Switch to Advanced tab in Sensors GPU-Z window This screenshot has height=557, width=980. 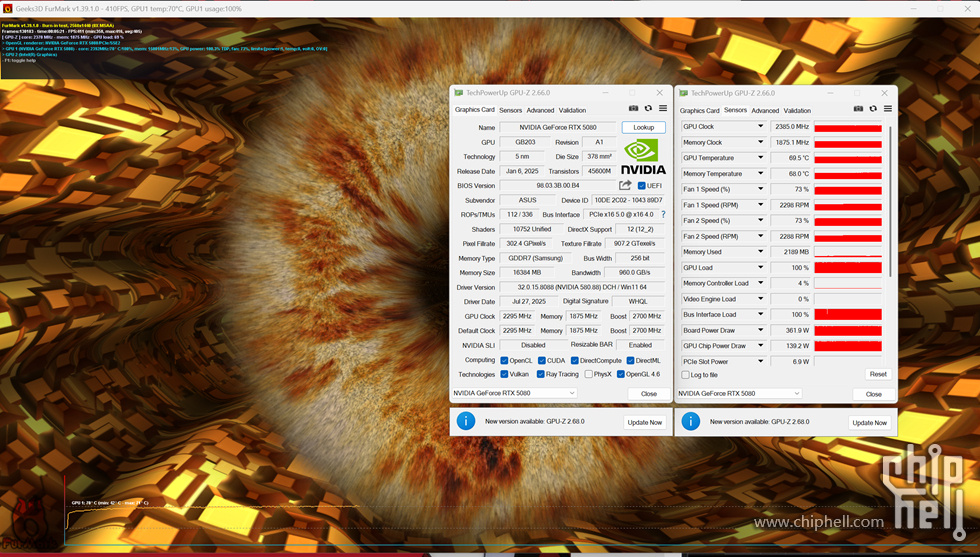[x=765, y=111]
